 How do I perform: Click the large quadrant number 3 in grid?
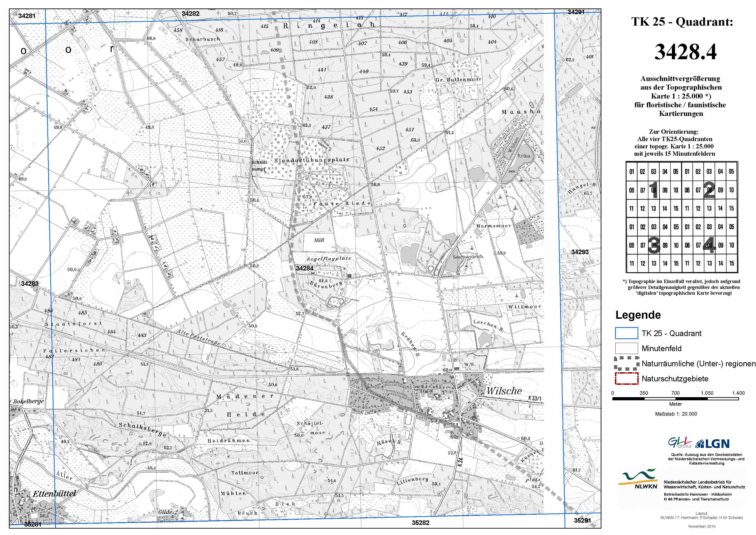pos(654,245)
